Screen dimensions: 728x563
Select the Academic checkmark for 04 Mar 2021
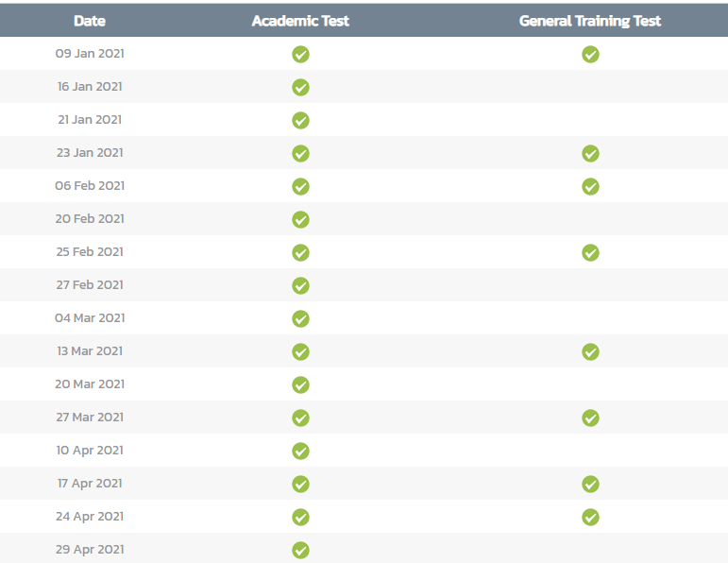coord(300,318)
